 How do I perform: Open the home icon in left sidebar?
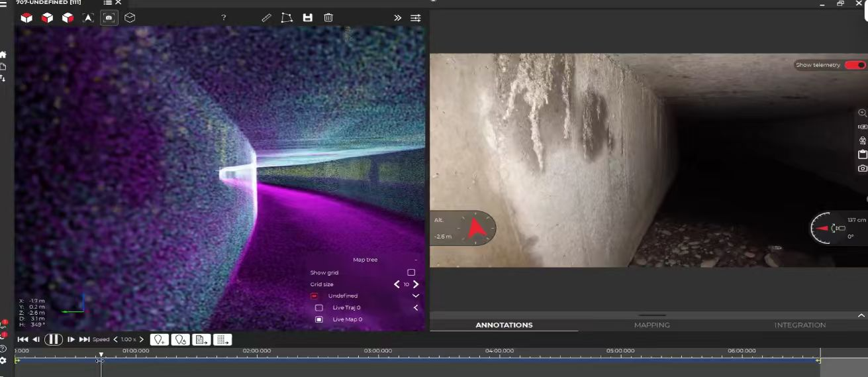pos(3,55)
